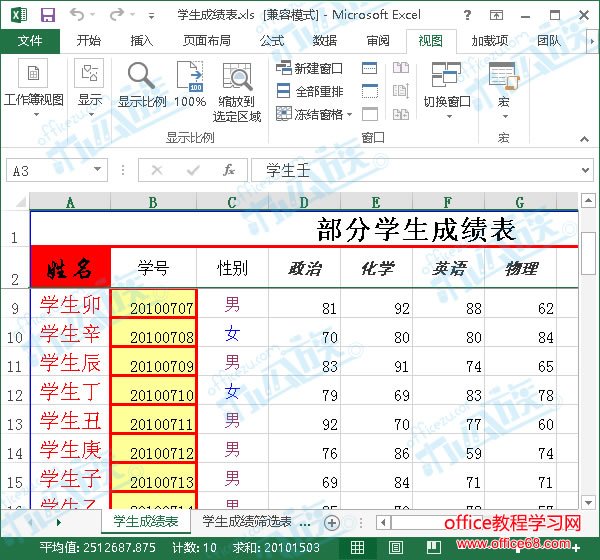Switch to the 审阅 Review tab
Screen dimensions: 600x560
coord(378,41)
